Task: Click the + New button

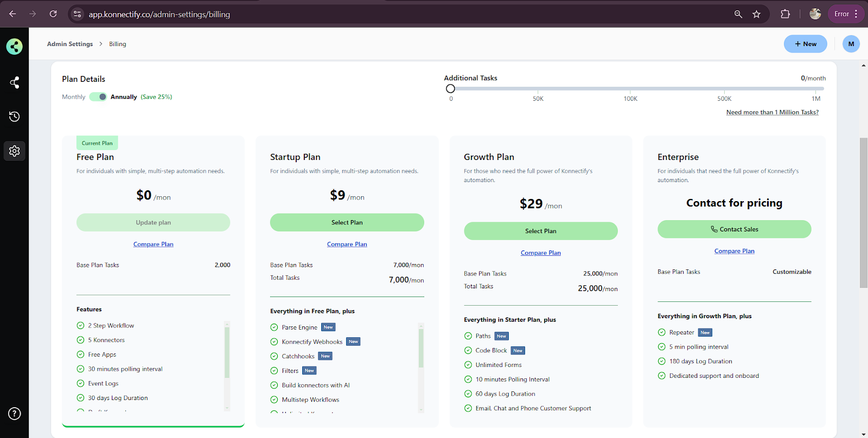Action: pyautogui.click(x=806, y=44)
